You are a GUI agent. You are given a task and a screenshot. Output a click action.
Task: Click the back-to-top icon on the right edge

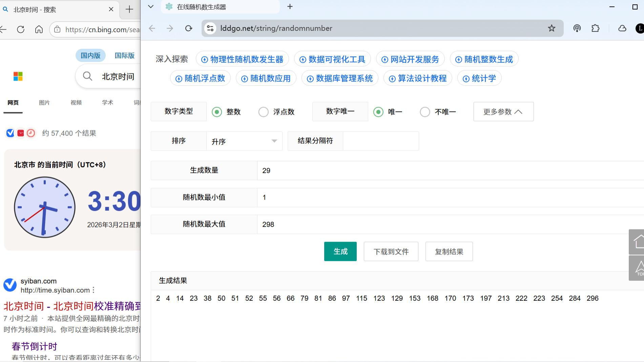[x=640, y=268]
